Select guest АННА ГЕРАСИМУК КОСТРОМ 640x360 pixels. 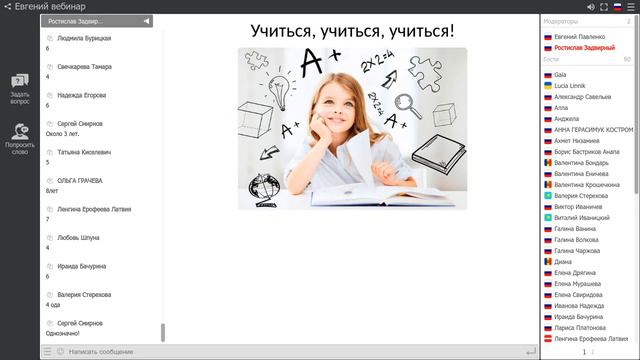pos(593,130)
